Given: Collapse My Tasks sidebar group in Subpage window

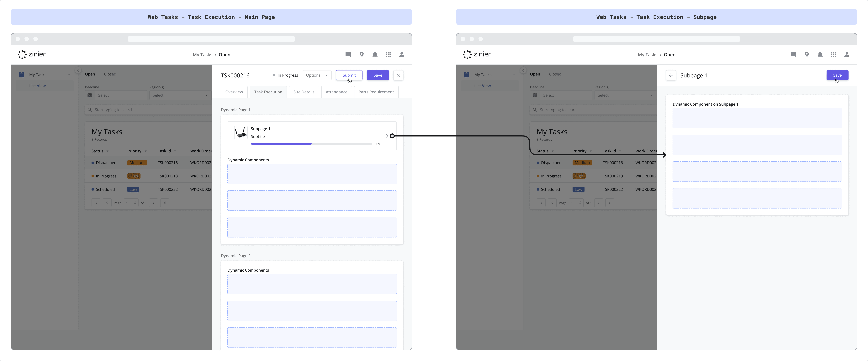Looking at the screenshot, I should point(514,75).
